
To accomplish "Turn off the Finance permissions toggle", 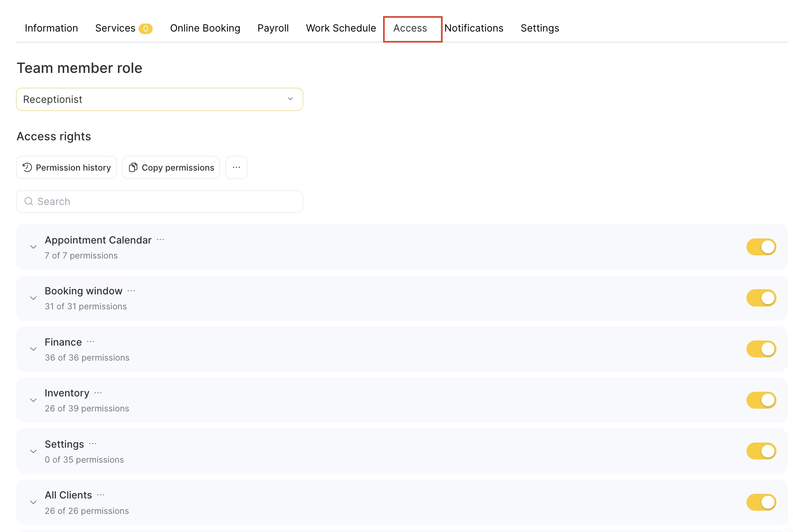I will 761,349.
